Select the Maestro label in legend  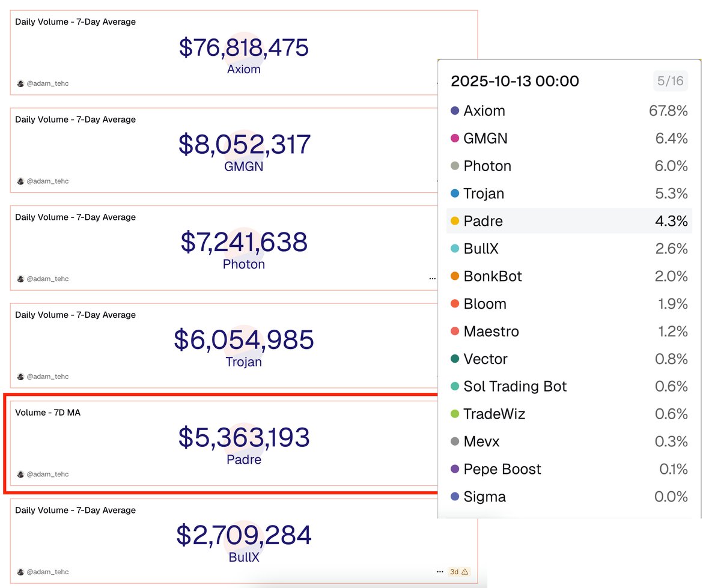491,332
